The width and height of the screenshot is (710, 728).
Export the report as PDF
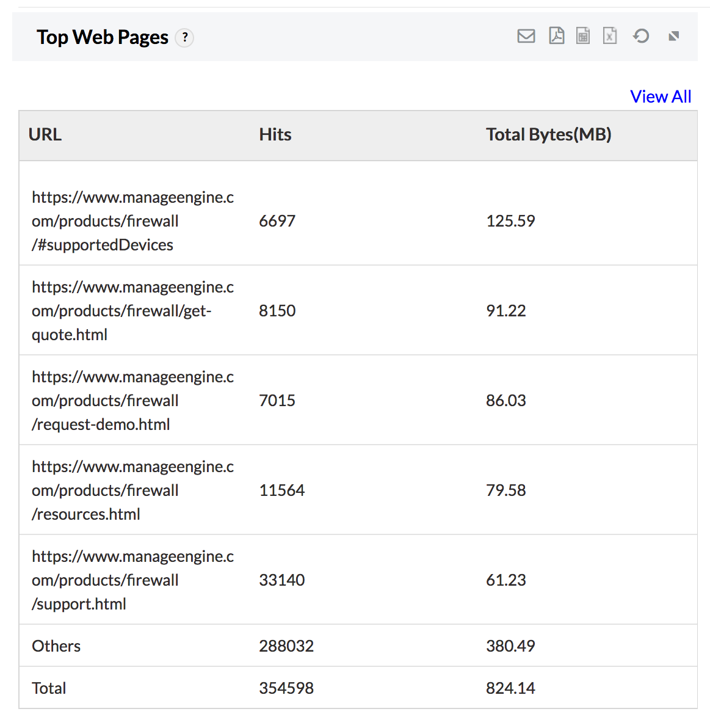[x=556, y=36]
